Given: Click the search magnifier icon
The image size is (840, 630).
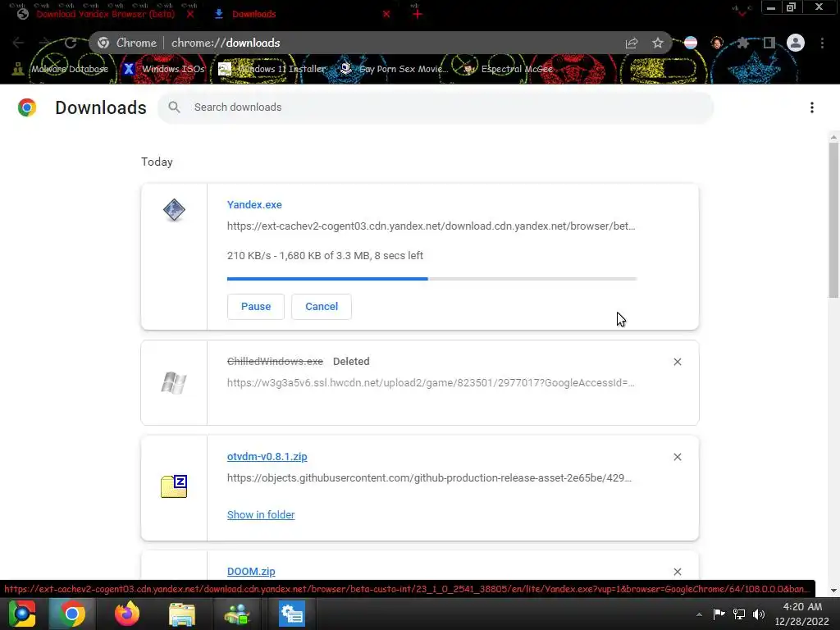Looking at the screenshot, I should click(x=174, y=107).
